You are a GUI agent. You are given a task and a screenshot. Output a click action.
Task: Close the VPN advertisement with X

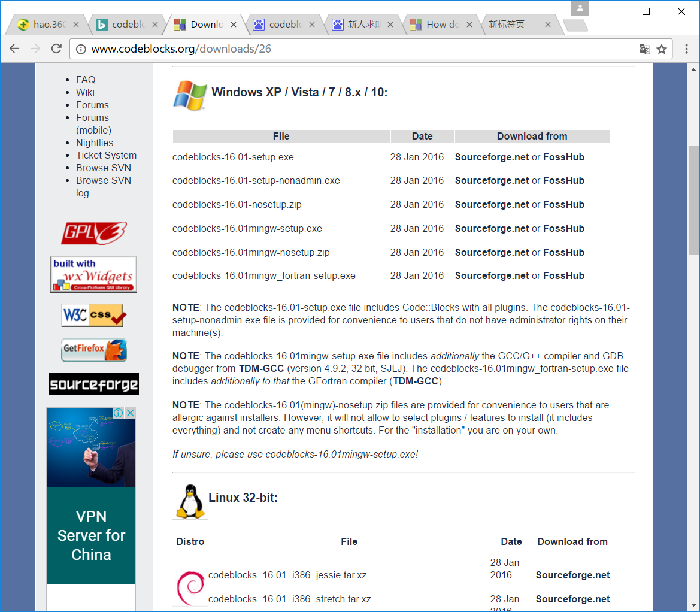131,413
